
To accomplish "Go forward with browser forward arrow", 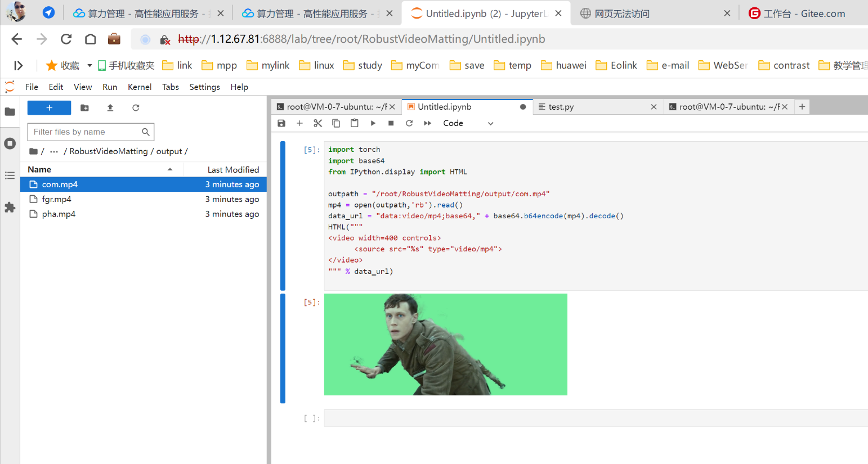I will [x=42, y=39].
